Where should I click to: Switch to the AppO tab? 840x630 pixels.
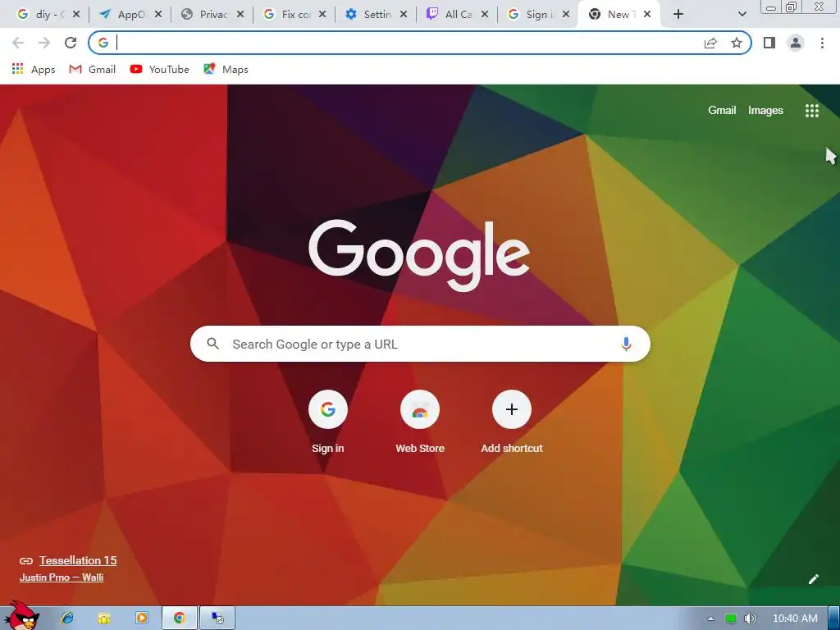[125, 15]
